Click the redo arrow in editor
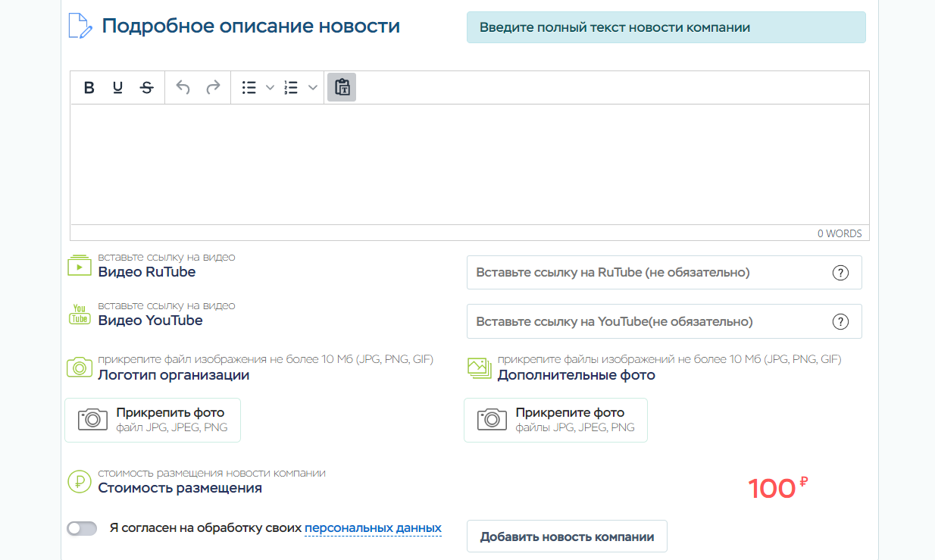935x560 pixels. tap(213, 87)
